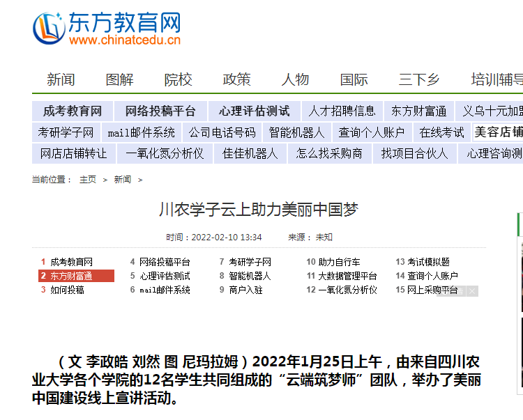Viewport: 523px width, 420px height.
Task: Click ranked item 13 考试模拟题
Action: [428, 262]
